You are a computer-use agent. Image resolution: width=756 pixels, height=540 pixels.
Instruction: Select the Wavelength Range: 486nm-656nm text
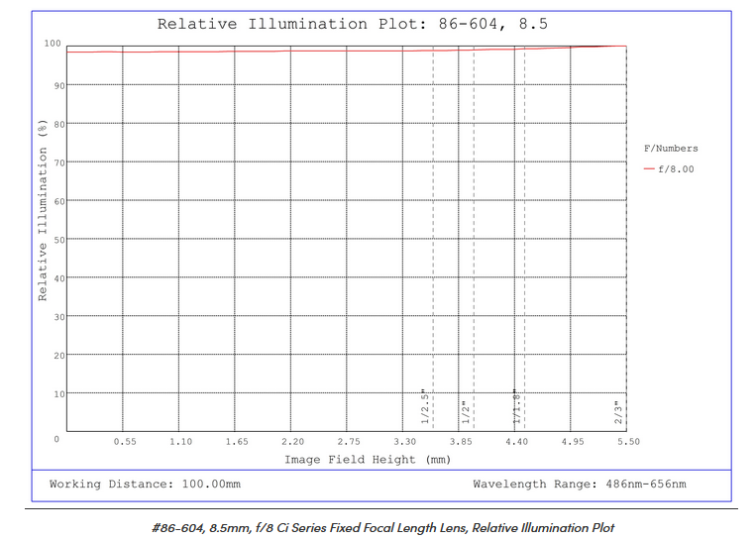click(x=579, y=485)
